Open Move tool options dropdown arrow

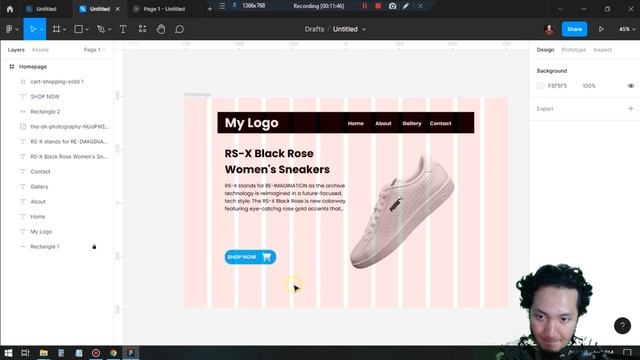[42, 29]
